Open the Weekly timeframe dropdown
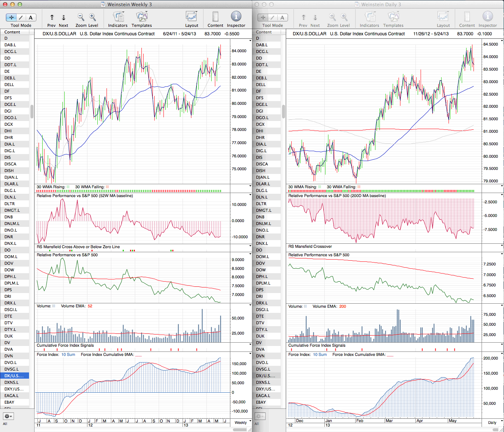The width and height of the screenshot is (504, 432). click(x=241, y=422)
